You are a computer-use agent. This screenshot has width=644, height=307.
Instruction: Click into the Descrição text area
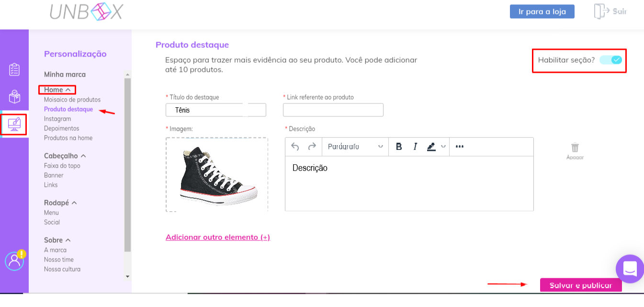409,183
